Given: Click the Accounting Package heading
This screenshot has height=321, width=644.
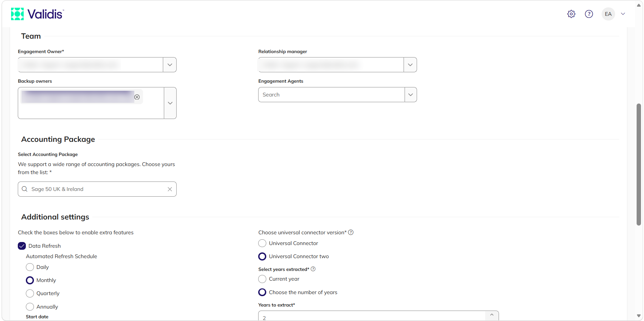Looking at the screenshot, I should pos(58,139).
